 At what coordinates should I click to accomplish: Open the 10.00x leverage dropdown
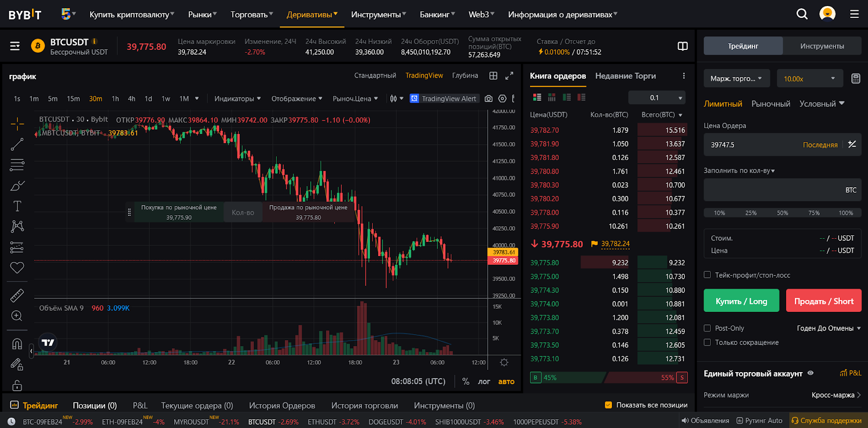coord(810,79)
